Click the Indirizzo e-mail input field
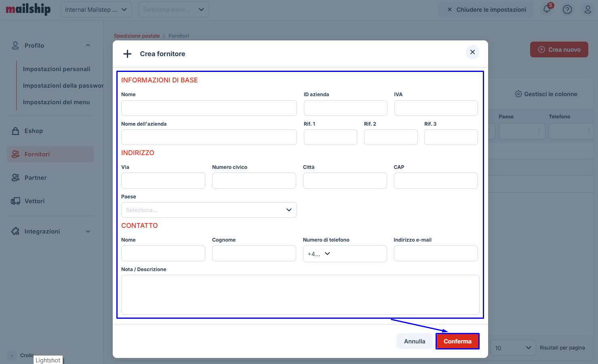598x364 pixels. click(436, 254)
